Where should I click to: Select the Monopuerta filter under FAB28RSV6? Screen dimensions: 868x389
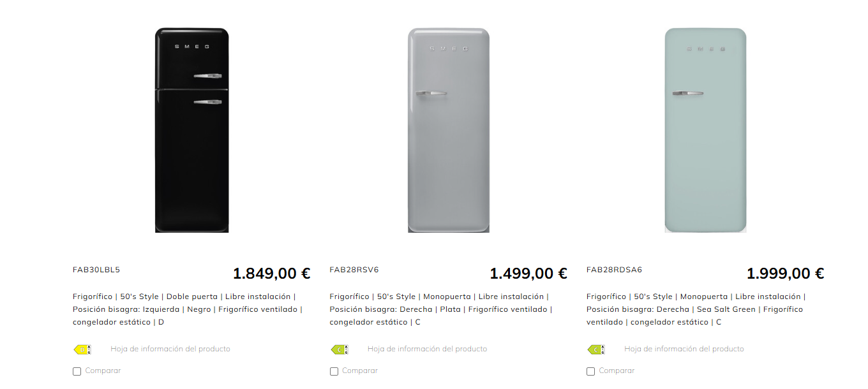pos(446,296)
